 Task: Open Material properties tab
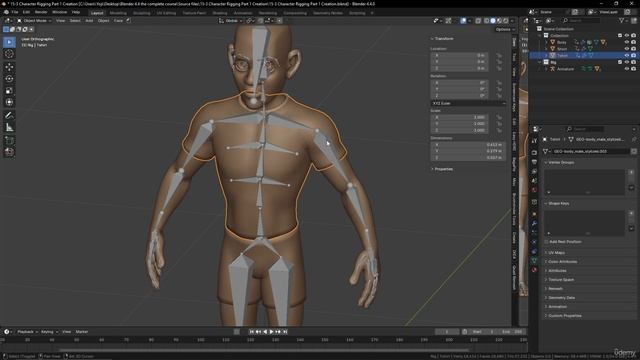tap(534, 270)
